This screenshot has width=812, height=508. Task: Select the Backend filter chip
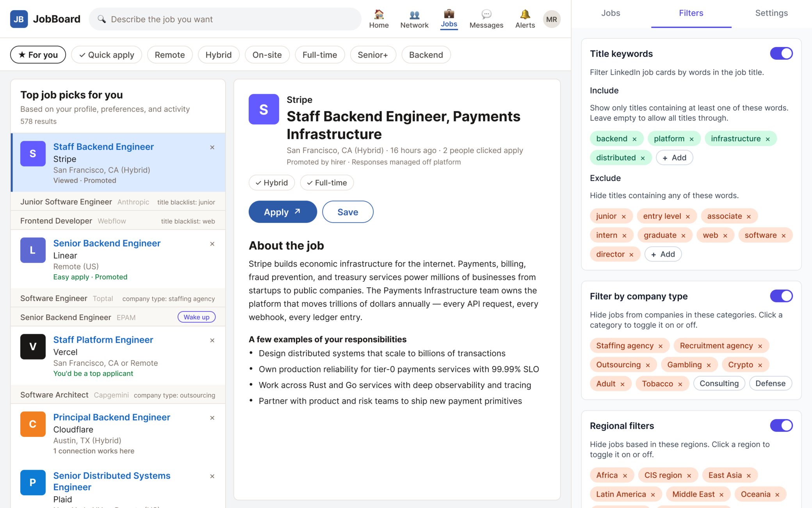pyautogui.click(x=426, y=55)
